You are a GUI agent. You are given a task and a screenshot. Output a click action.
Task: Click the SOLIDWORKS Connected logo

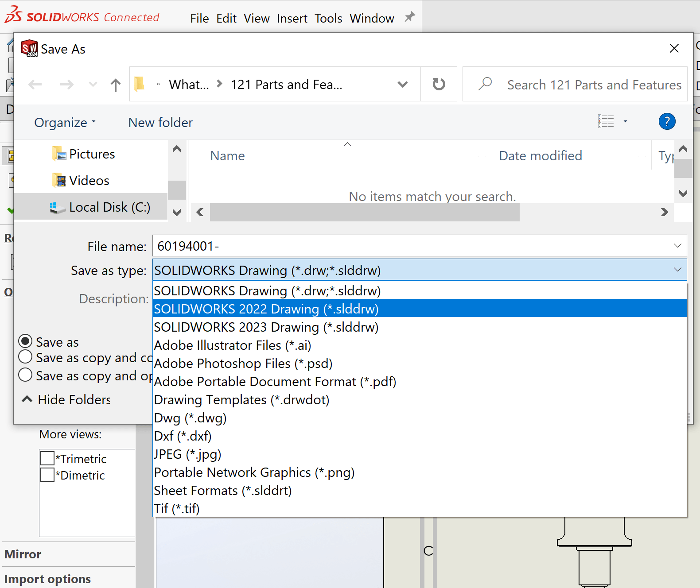(x=82, y=16)
